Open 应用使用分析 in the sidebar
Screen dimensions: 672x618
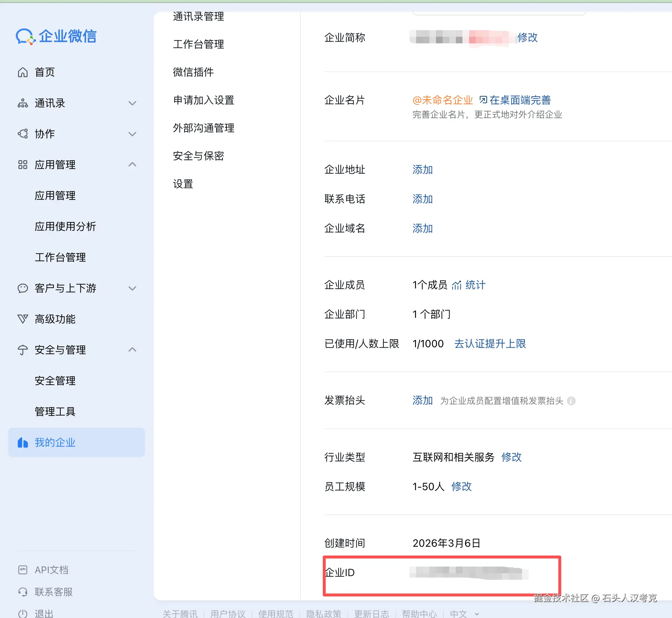pyautogui.click(x=65, y=226)
